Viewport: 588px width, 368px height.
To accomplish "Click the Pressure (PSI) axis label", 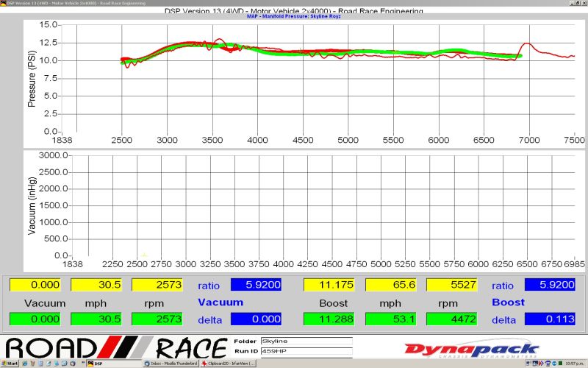I will pyautogui.click(x=32, y=79).
